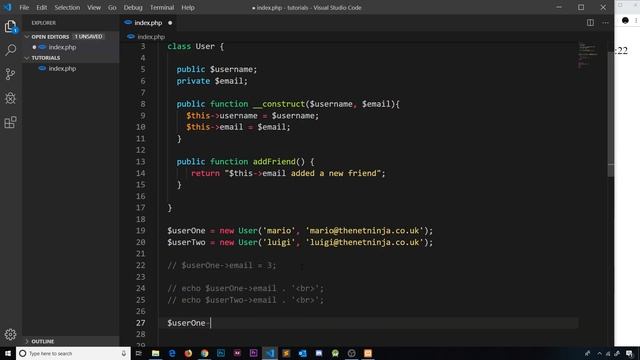
Task: Select index.php under Tutorials folder
Action: click(x=62, y=69)
